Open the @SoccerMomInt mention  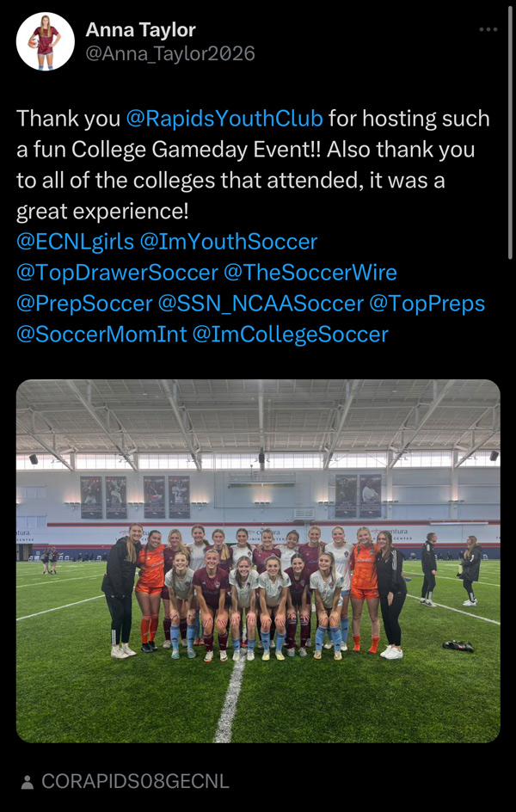101,334
